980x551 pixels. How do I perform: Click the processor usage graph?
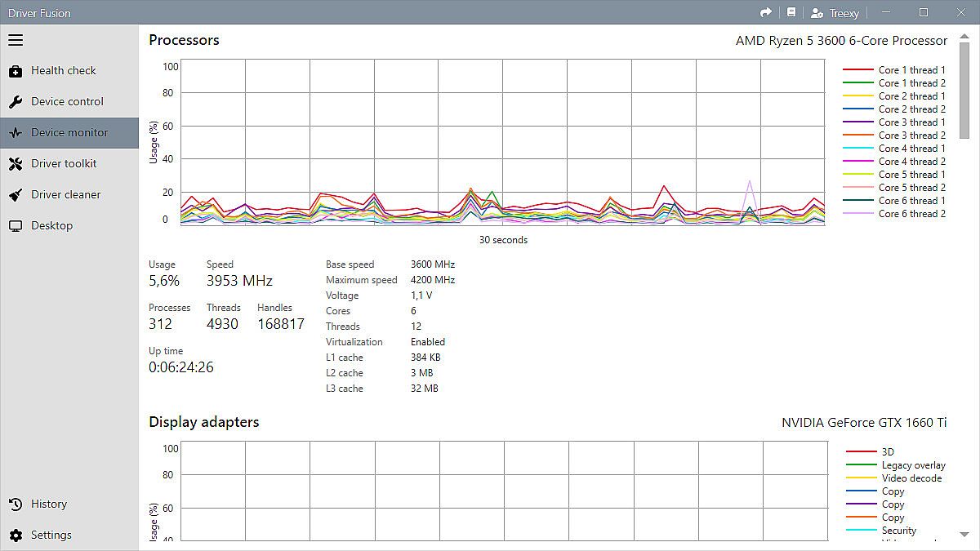[x=502, y=142]
